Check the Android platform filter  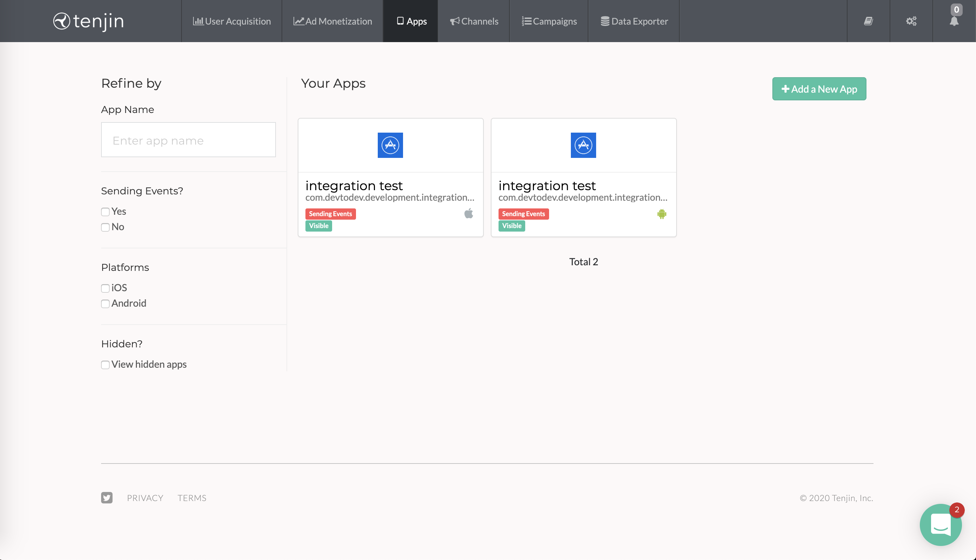(105, 304)
